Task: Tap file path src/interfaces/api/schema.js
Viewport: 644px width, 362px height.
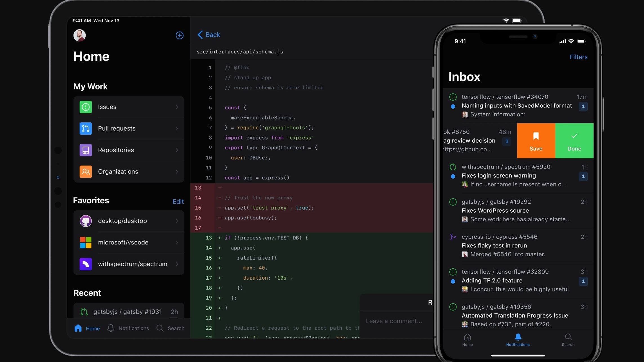Action: point(240,52)
